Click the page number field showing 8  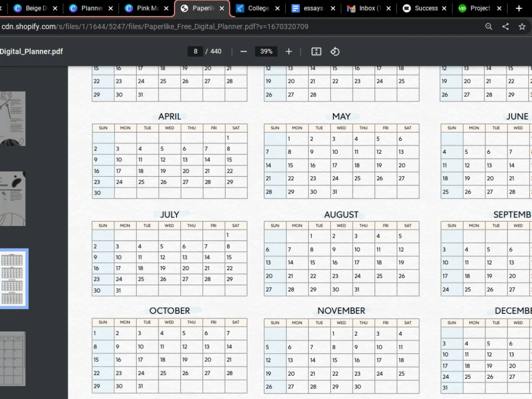[195, 52]
